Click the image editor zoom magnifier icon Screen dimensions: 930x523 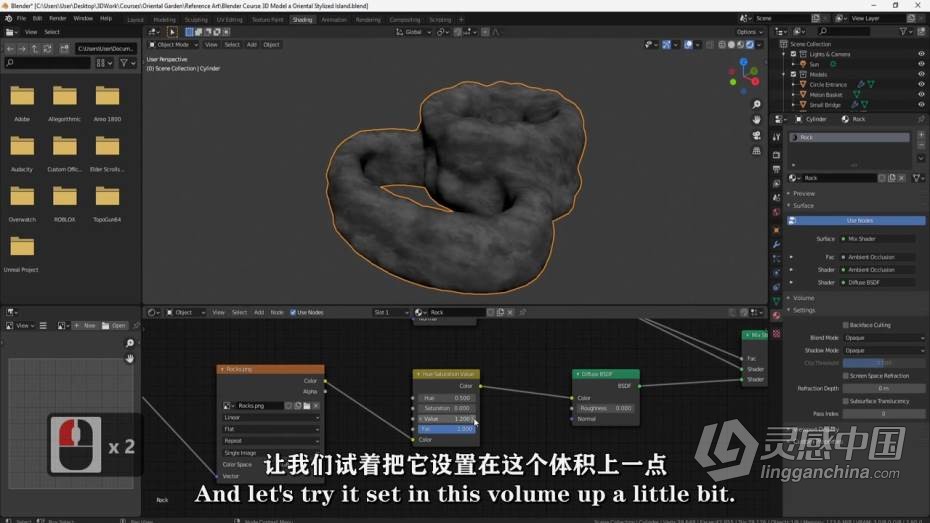(x=130, y=343)
